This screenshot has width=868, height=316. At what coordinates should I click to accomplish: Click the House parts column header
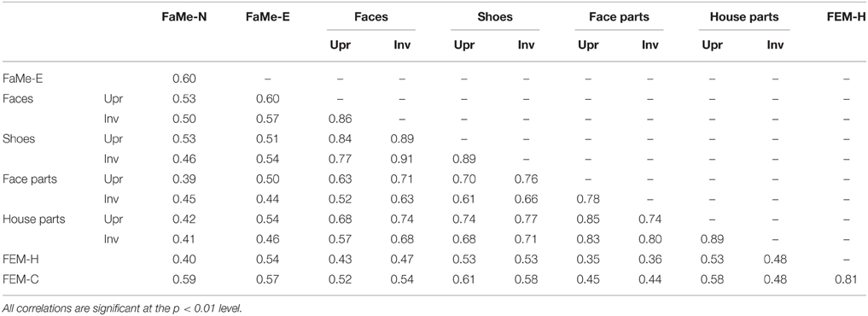[x=744, y=17]
